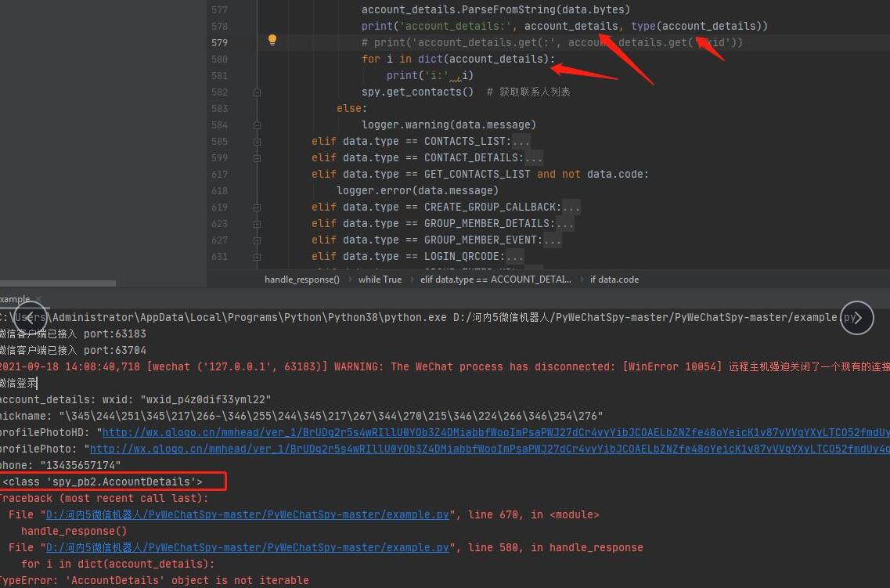
Task: Expand folded GROUP_MEMBER_EVENT block in gutter
Action: [257, 240]
